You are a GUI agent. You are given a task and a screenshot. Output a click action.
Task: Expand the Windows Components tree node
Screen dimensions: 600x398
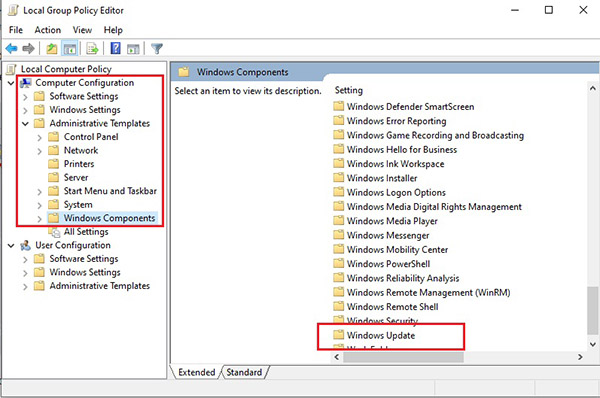coord(39,219)
